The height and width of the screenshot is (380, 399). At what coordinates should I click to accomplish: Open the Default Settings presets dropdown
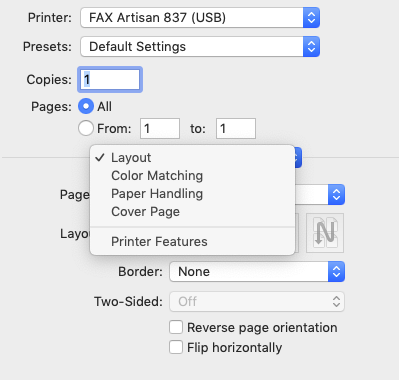click(x=200, y=47)
